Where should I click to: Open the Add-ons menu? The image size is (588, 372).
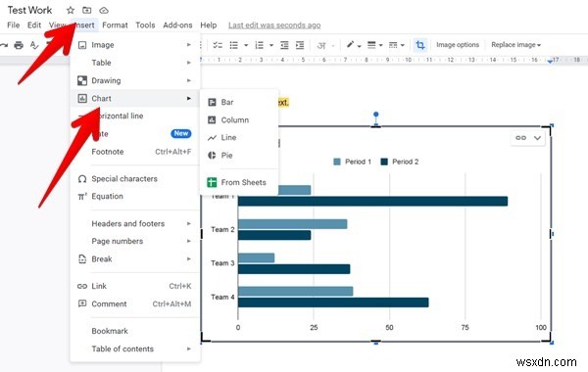click(x=177, y=25)
